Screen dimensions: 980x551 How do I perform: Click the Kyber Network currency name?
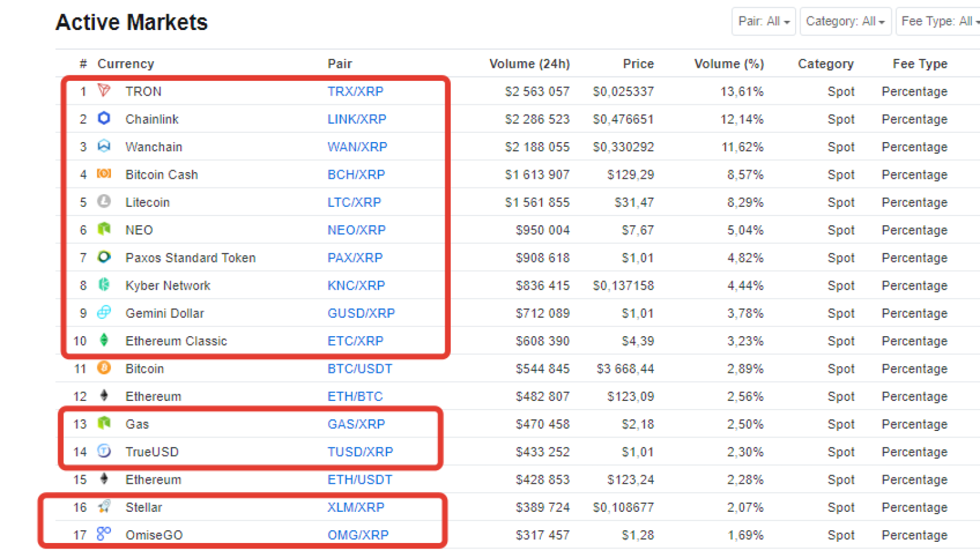point(168,286)
